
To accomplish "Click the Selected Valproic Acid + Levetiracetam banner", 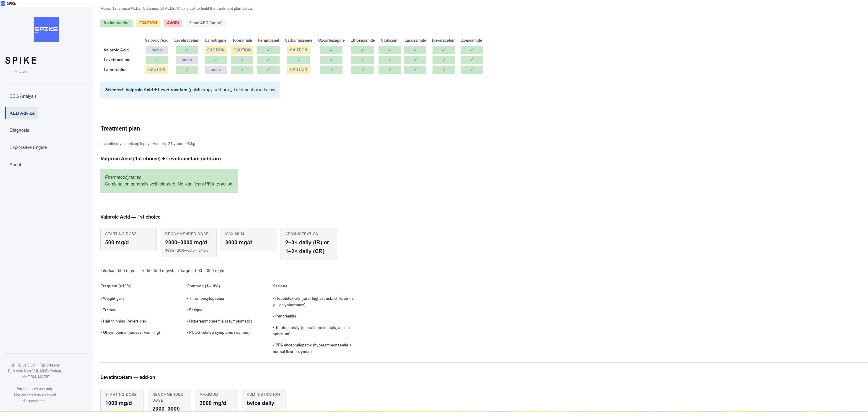I will point(190,90).
